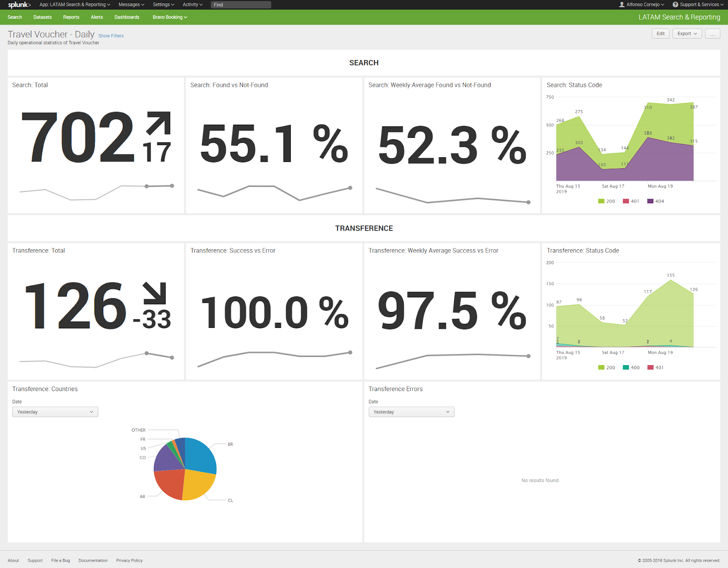Click the 55.1 % Found vs Not-Found value
728x568 pixels.
274,144
